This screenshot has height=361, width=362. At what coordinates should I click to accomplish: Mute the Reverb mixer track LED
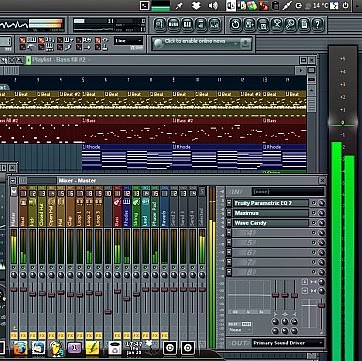164,267
